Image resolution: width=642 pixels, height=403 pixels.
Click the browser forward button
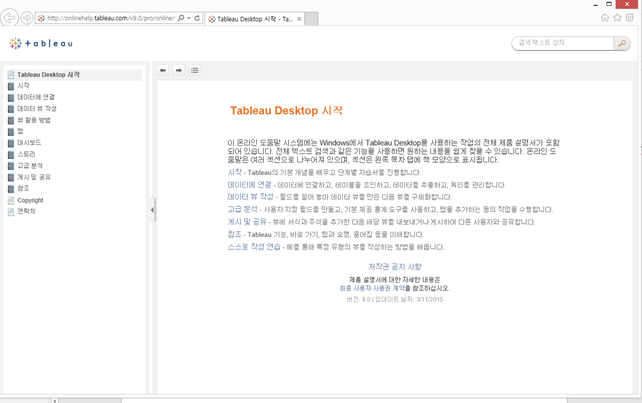[27, 18]
